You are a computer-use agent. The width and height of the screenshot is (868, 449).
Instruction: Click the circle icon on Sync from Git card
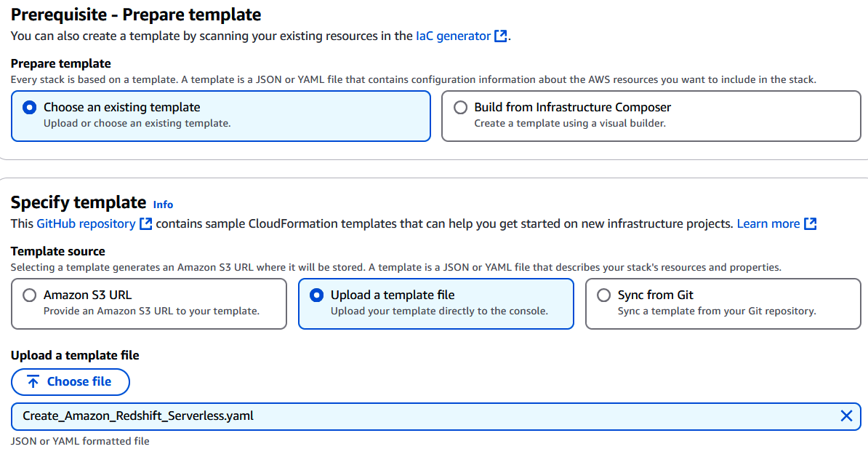click(603, 295)
